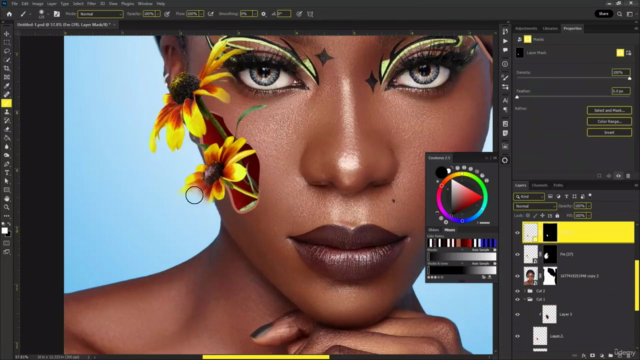The width and height of the screenshot is (640, 360).
Task: Select the Eraser tool
Action: pyautogui.click(x=7, y=129)
